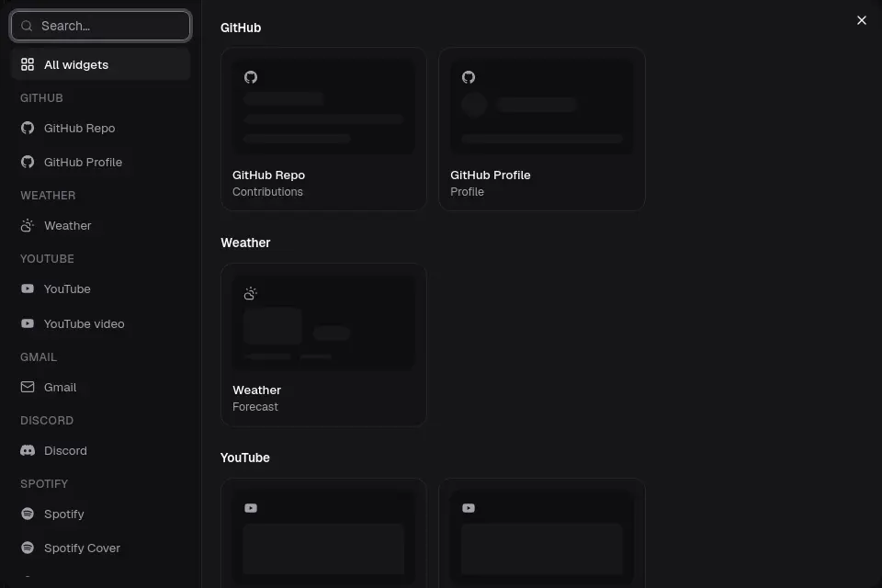Add the GitHub Repo Contributions widget card
Screen dimensions: 882x588
[x=323, y=130]
